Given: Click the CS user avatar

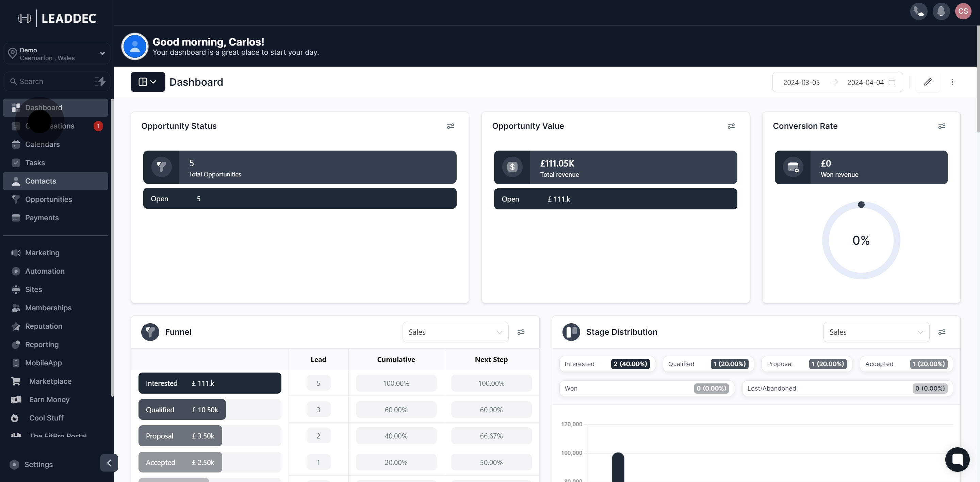Looking at the screenshot, I should point(963,12).
